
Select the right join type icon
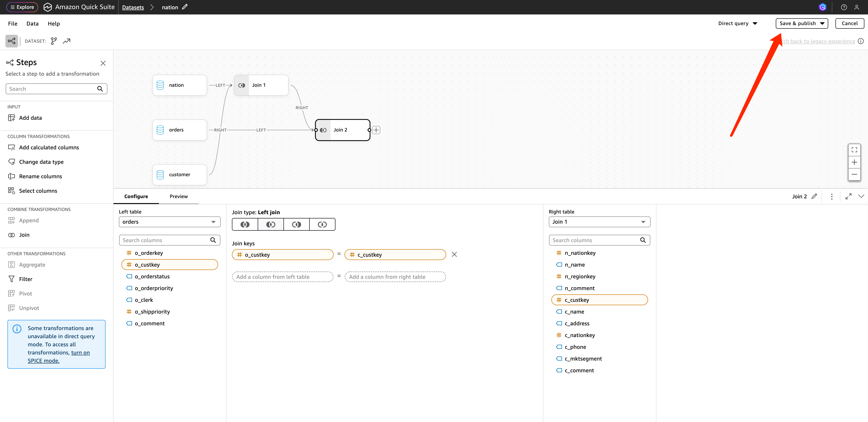pos(297,224)
